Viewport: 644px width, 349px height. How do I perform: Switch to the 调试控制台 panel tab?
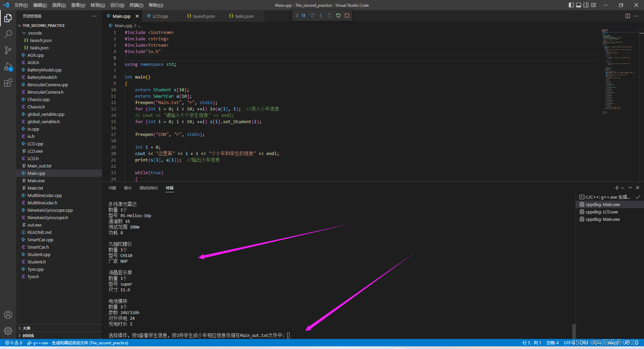tap(149, 188)
